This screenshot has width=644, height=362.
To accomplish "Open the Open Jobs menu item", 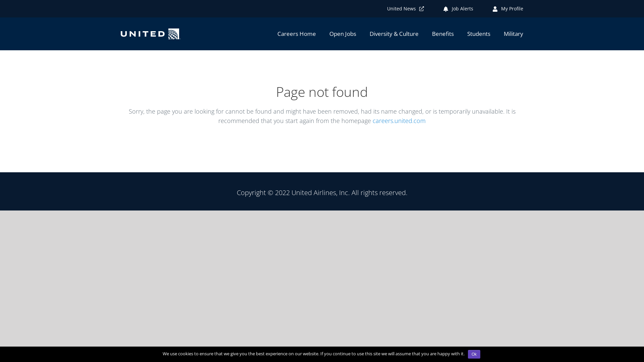I will pos(343,34).
